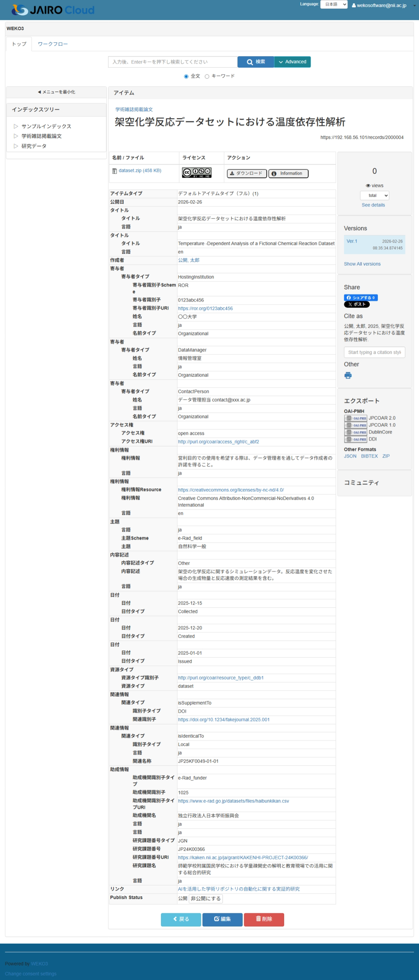Open the views total dropdown
419x980 pixels.
click(x=375, y=195)
